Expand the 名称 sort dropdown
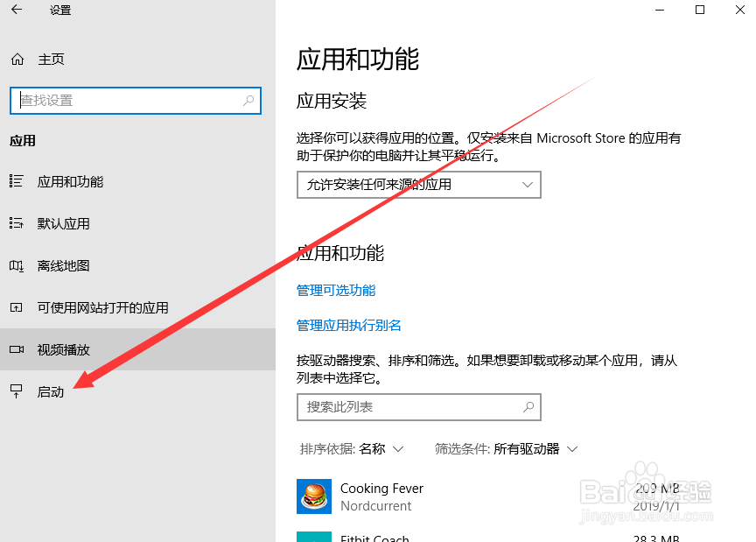This screenshot has height=542, width=756. [x=385, y=448]
